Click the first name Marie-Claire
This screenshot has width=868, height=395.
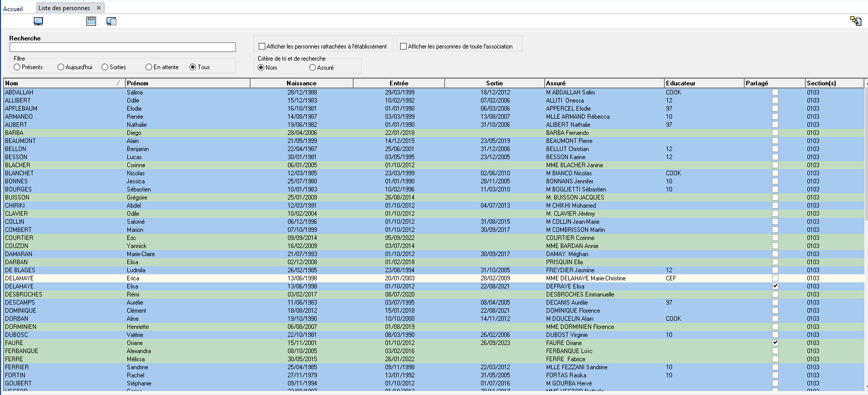(141, 254)
